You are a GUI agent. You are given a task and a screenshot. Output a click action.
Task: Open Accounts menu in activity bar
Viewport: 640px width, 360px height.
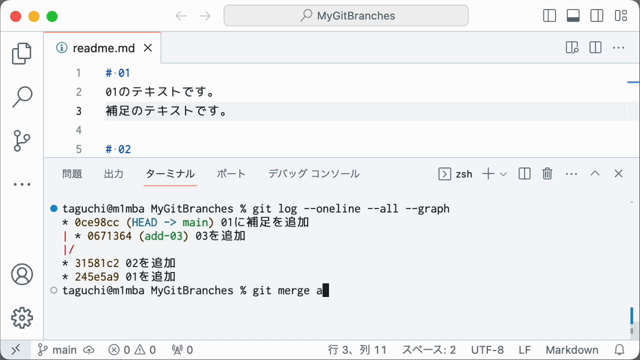(22, 274)
